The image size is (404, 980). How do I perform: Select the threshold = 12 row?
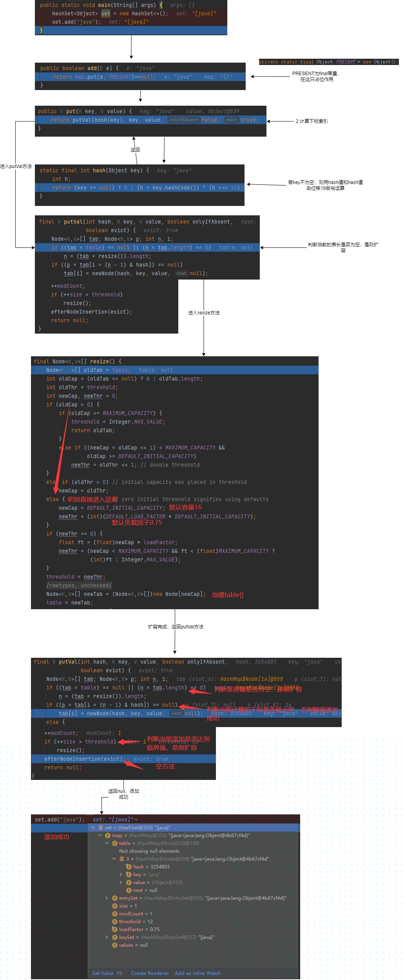(193, 921)
